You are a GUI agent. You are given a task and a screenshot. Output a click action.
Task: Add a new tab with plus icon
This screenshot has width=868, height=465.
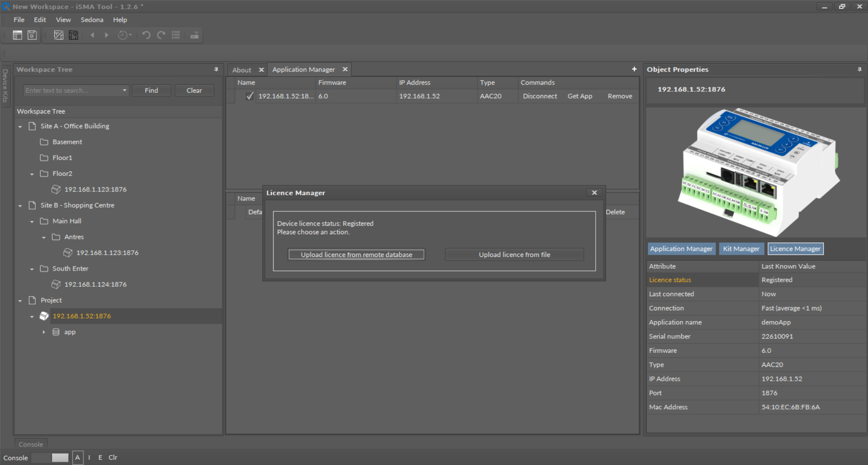(x=634, y=69)
